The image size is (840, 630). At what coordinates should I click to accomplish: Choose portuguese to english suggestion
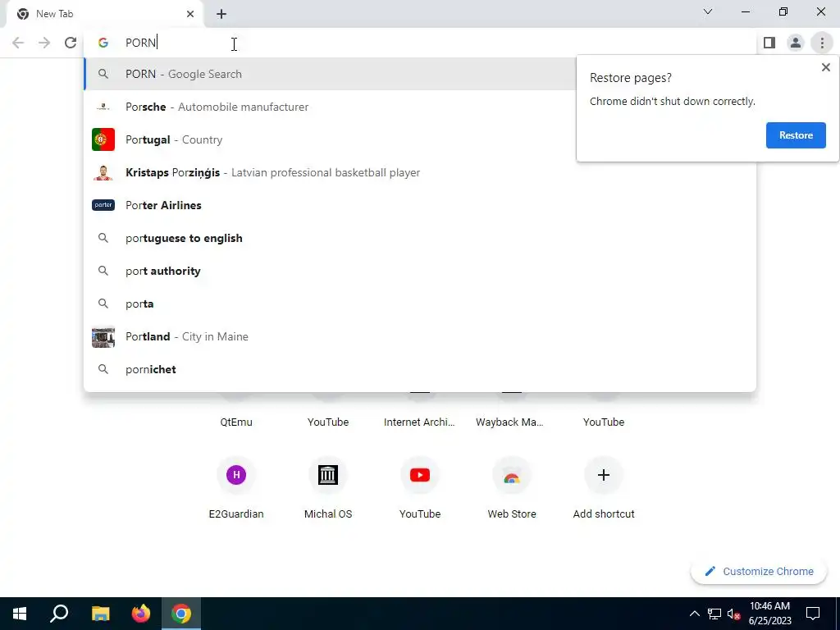click(420, 238)
